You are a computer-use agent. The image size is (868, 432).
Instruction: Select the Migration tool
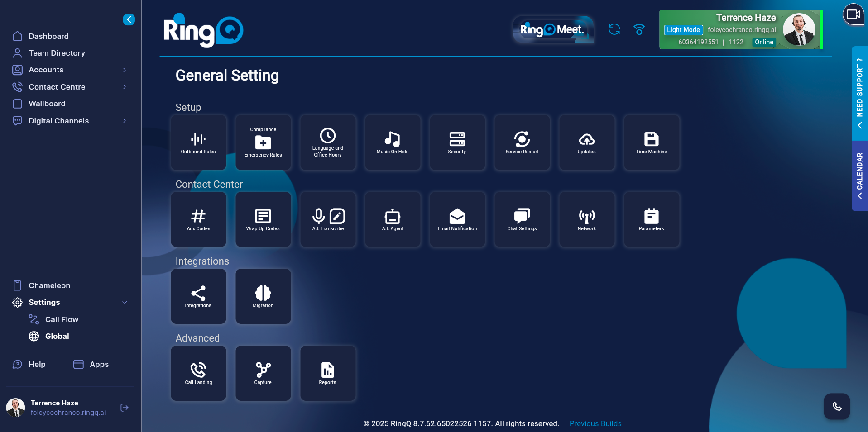263,296
